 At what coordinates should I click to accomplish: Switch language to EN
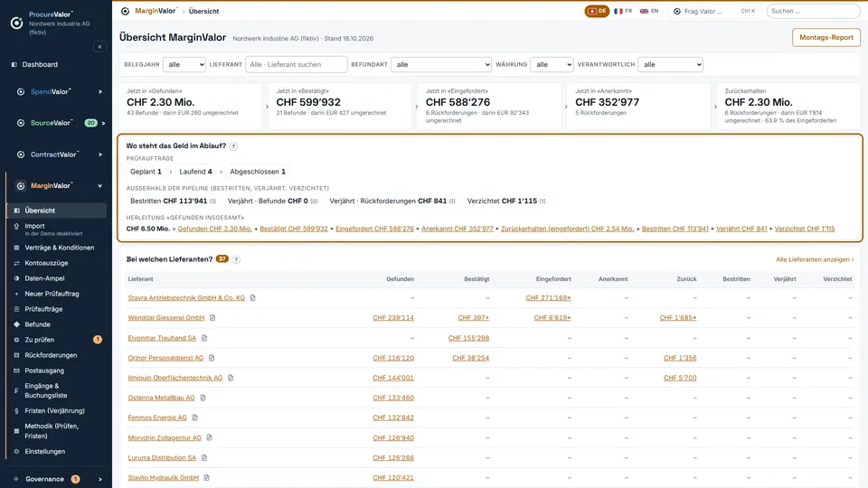[649, 11]
